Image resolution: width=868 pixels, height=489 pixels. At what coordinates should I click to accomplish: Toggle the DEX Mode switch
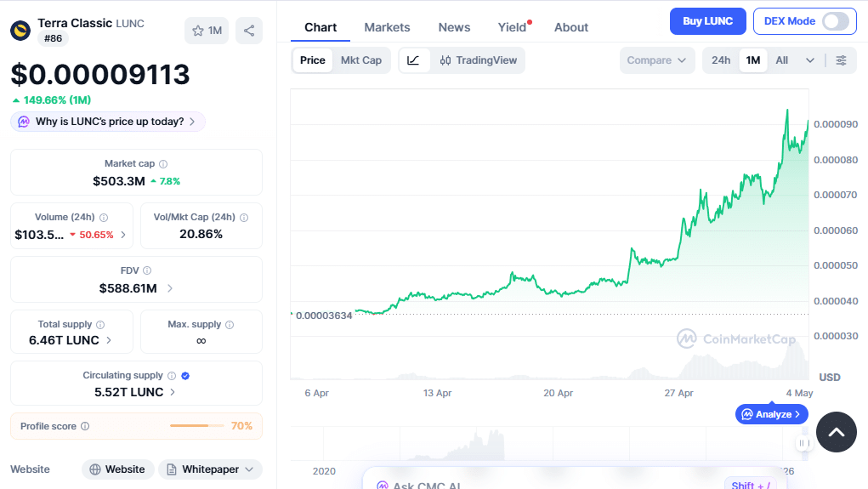(836, 21)
